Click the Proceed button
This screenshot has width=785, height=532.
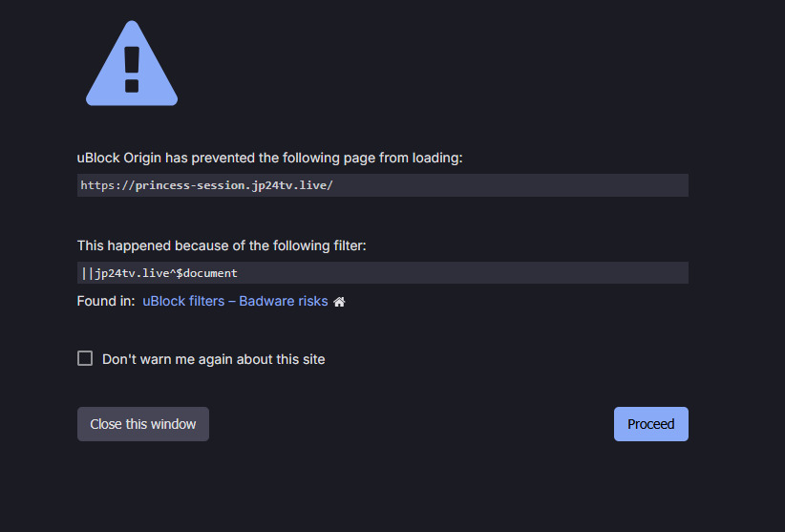tap(651, 424)
